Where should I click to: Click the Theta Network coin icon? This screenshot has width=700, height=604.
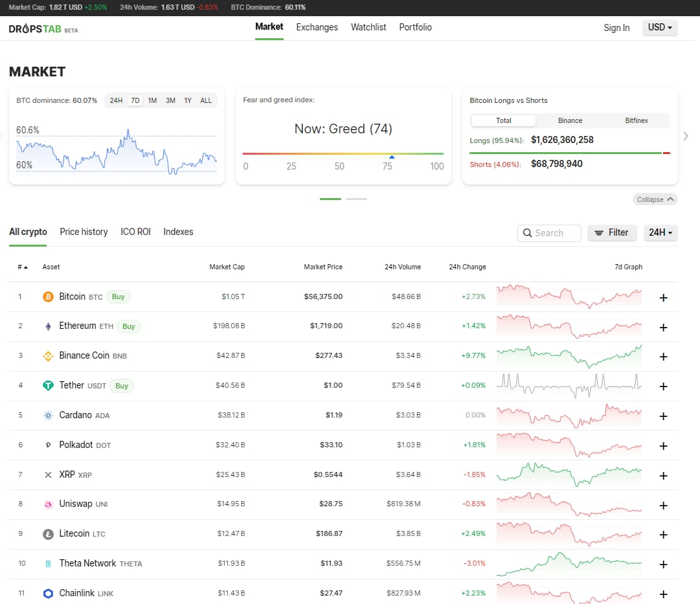(48, 564)
